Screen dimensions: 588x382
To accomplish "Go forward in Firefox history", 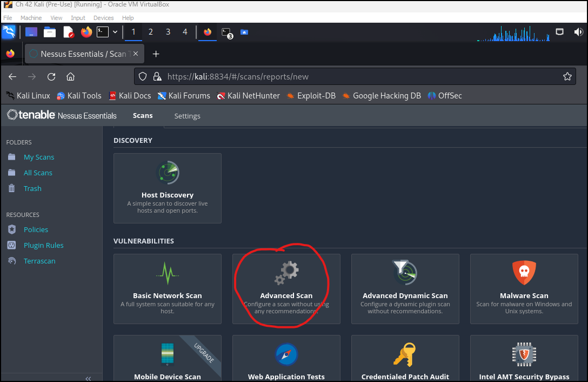I will [x=32, y=77].
